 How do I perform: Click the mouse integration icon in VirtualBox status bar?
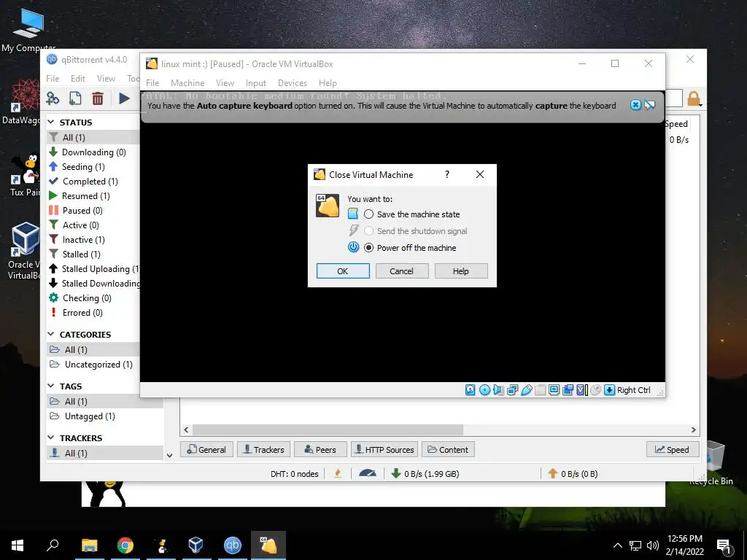(x=595, y=390)
